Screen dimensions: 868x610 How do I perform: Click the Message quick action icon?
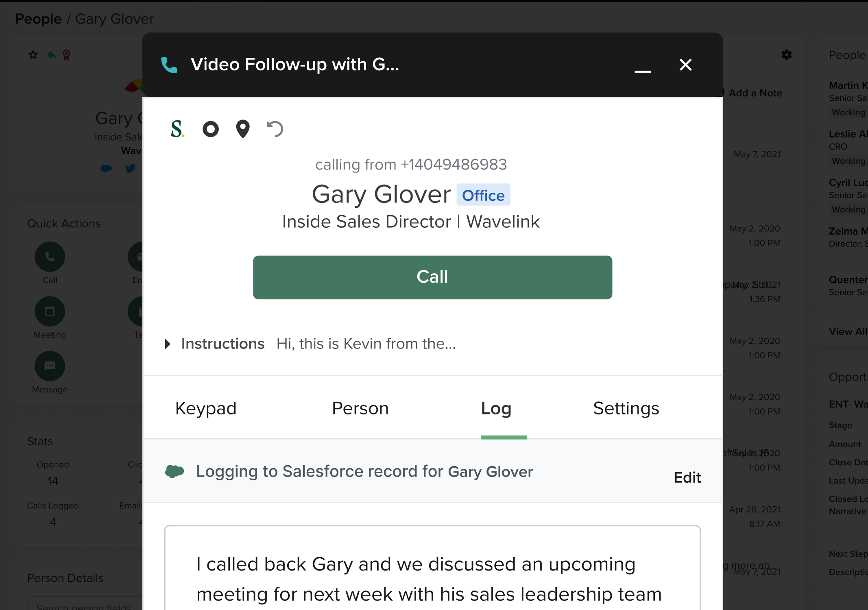(x=50, y=366)
